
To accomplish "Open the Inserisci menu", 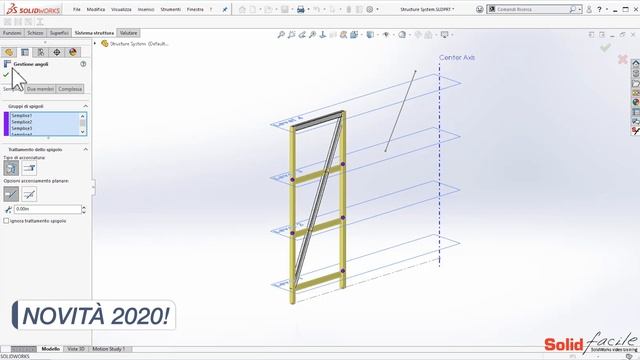I will tap(146, 9).
